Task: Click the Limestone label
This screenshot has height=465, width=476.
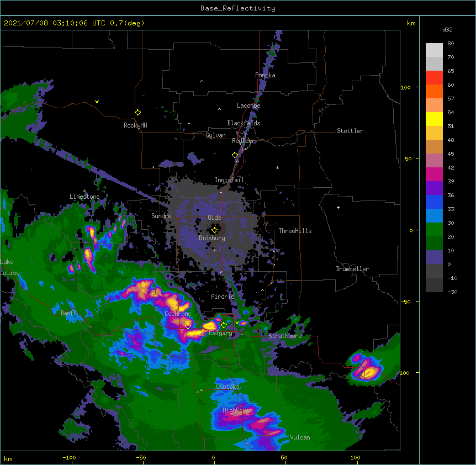Action: tap(84, 197)
